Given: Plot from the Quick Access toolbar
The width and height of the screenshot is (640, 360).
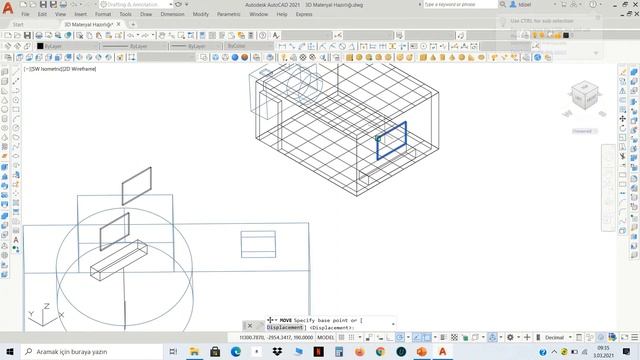Looking at the screenshot, I should pos(63,4).
